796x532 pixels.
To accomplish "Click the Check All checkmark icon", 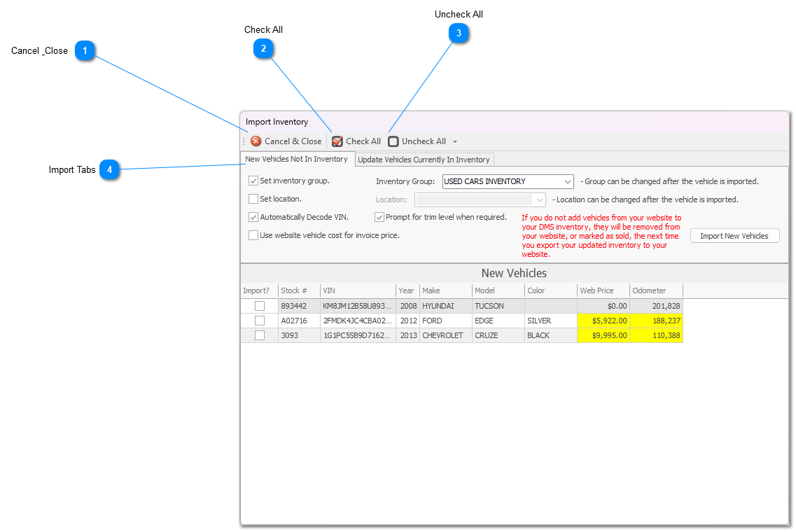I will (337, 141).
